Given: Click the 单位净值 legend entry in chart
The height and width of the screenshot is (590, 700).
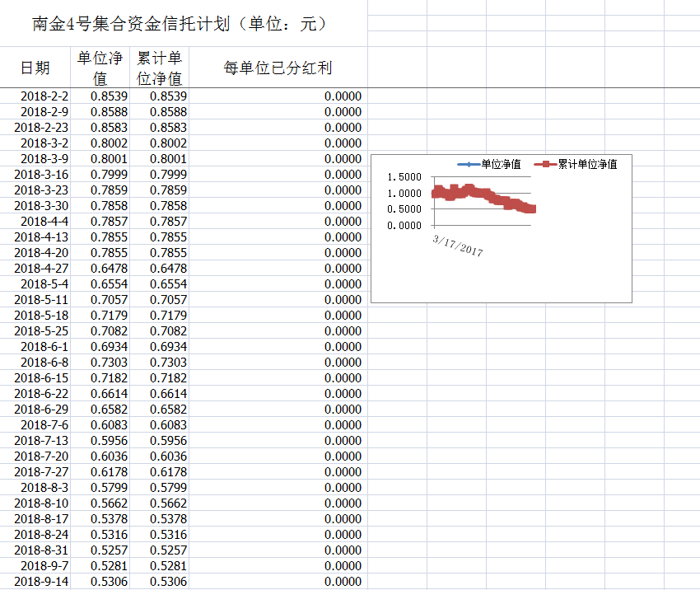Looking at the screenshot, I should 489,164.
